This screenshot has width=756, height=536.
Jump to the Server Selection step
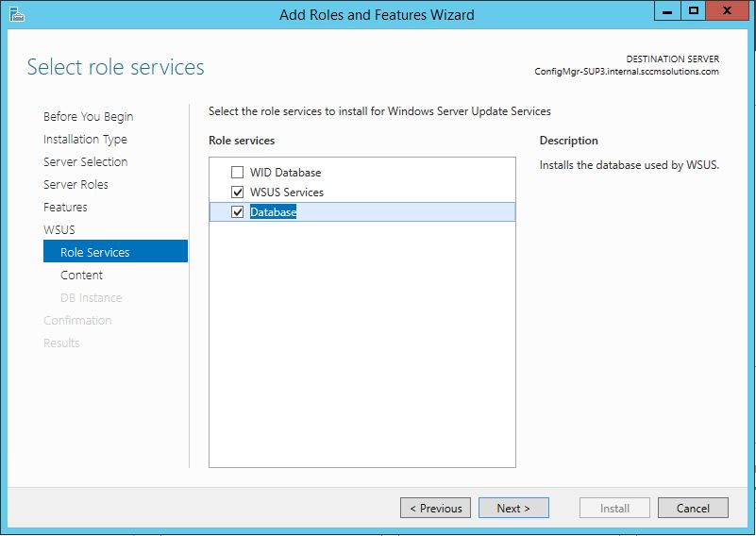click(x=85, y=162)
